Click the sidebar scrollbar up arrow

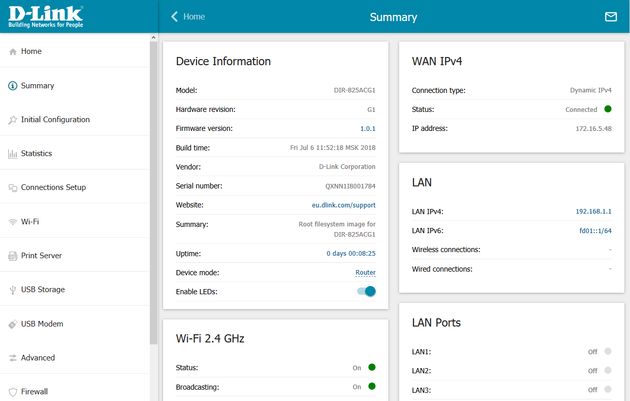153,37
